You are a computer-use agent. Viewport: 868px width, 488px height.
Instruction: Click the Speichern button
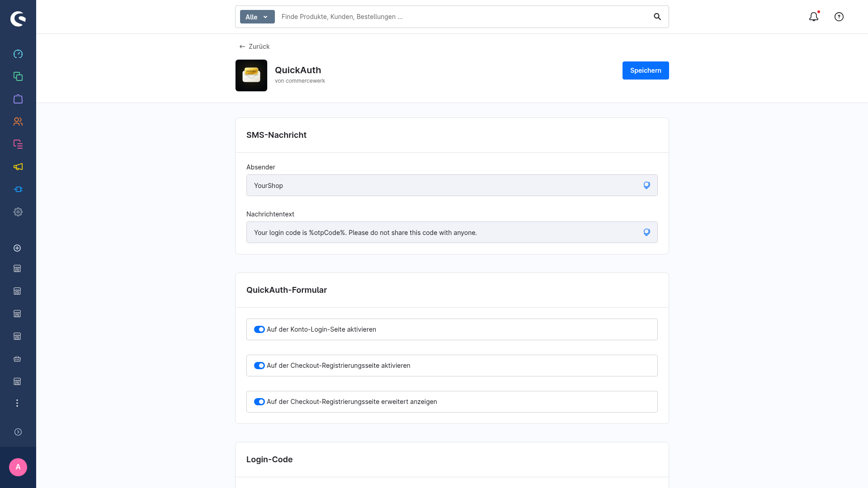click(646, 70)
